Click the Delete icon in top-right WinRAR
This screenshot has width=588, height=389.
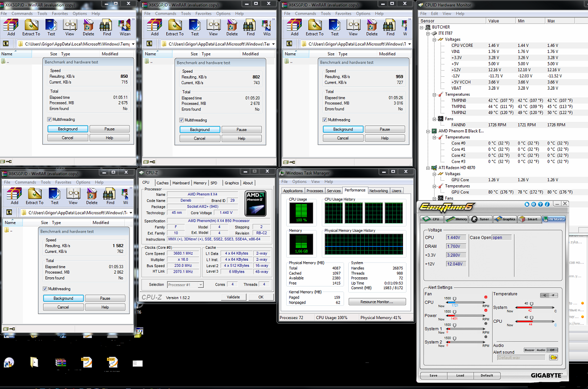point(372,27)
